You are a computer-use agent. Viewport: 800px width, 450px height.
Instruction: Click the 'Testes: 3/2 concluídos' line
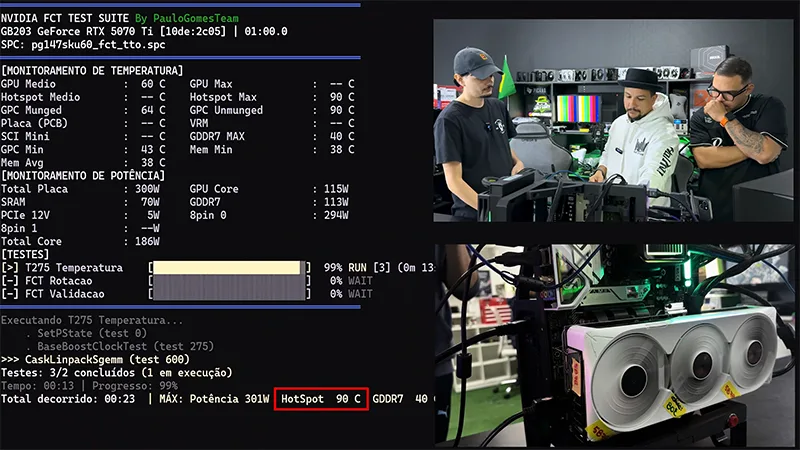pyautogui.click(x=116, y=373)
